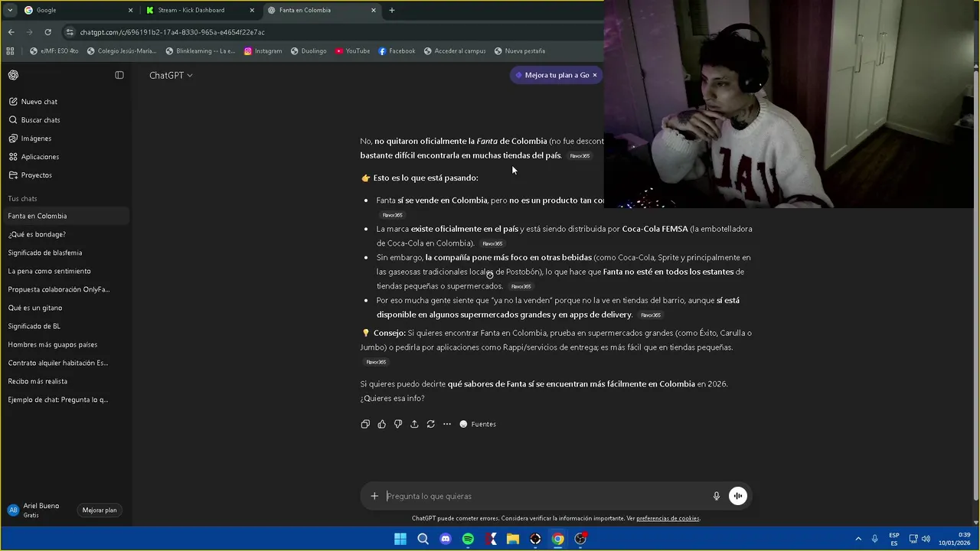Open Aplicaciones section

tap(65, 157)
